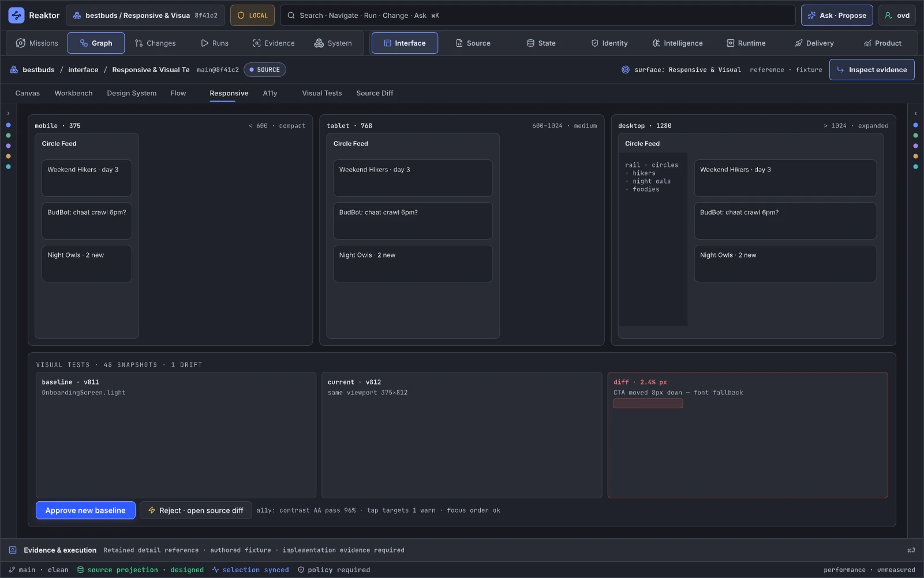
Task: Open the System section
Action: 333,43
